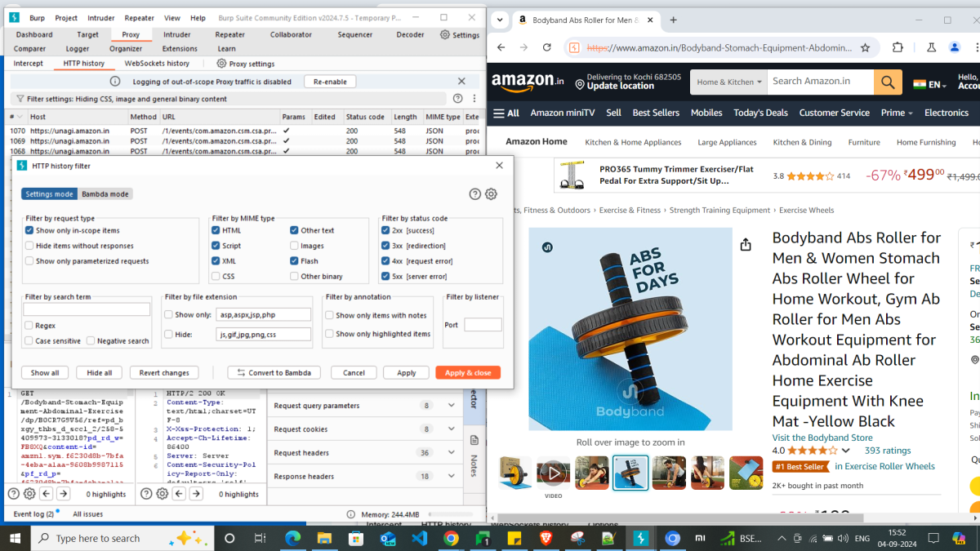Screen dimensions: 980x551
Task: Open Proxy settings via its gear icon
Action: 221,64
